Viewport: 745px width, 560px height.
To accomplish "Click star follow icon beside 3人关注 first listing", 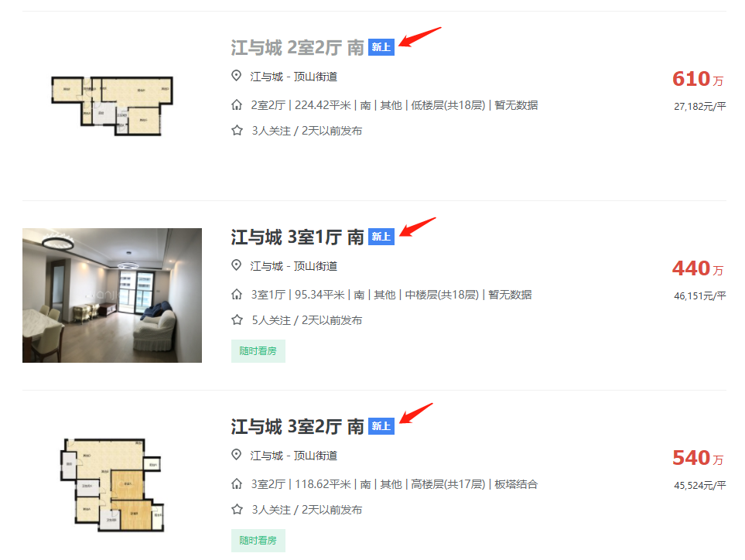I will [237, 130].
